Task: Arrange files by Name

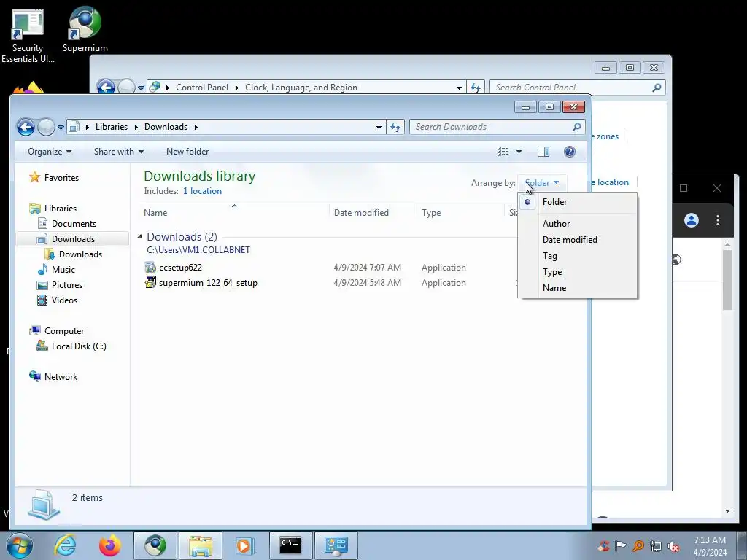Action: point(578,288)
